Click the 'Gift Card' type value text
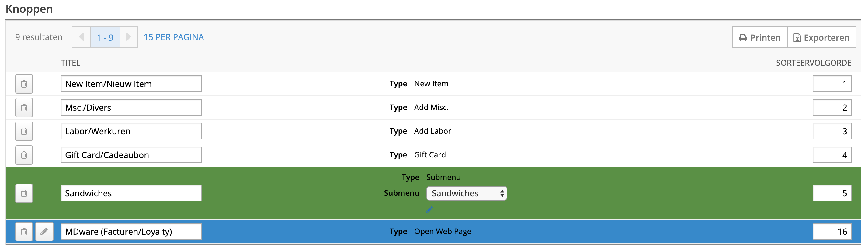Screen dimensions: 868x245 (430, 155)
